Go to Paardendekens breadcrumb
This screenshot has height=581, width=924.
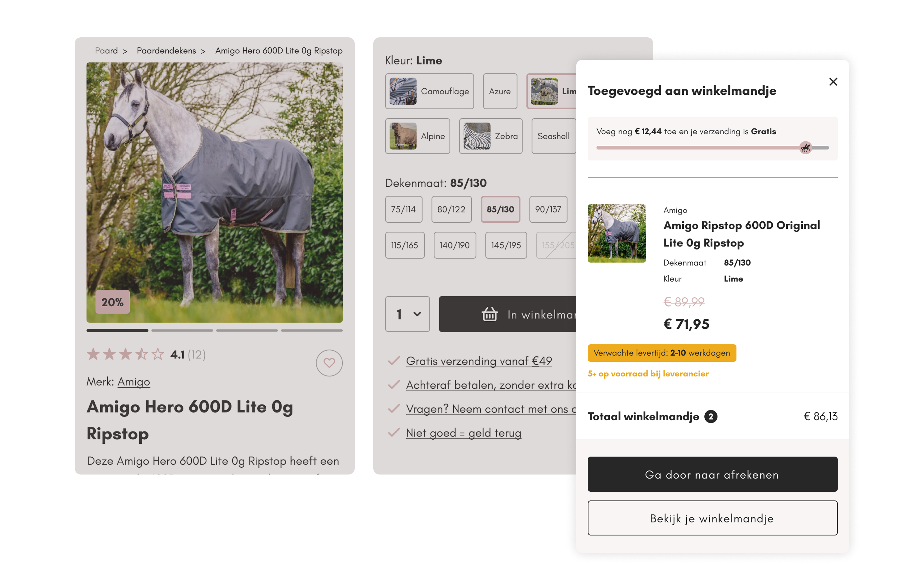coord(166,51)
